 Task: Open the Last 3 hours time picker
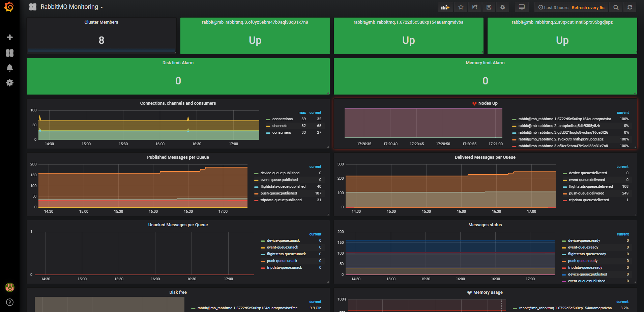(553, 7)
